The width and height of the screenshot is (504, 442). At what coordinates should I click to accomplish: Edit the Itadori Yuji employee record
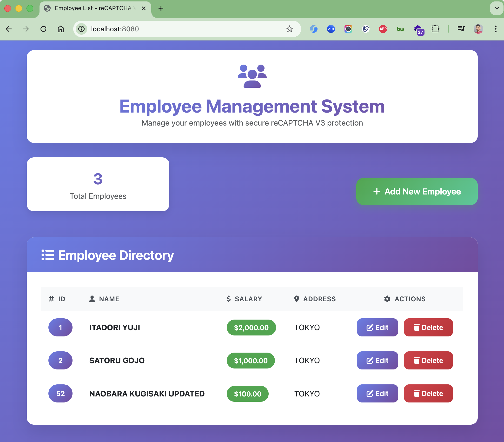(377, 327)
